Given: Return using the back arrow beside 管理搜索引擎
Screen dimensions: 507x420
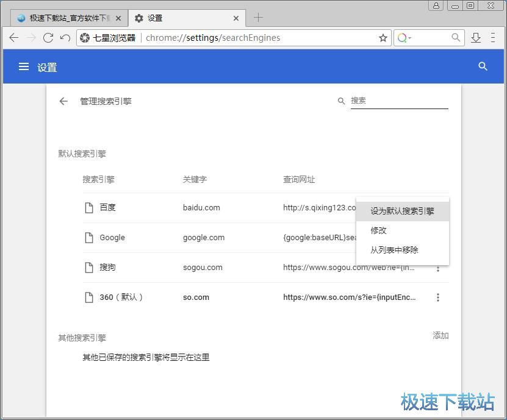Looking at the screenshot, I should 63,101.
